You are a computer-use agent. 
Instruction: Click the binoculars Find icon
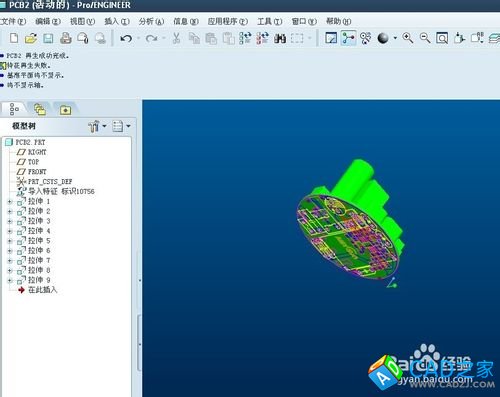pyautogui.click(x=280, y=38)
